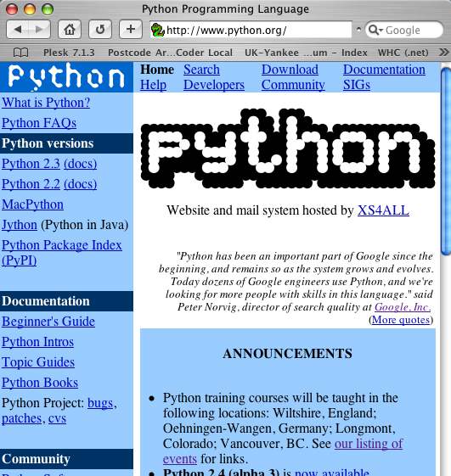451x476 pixels.
Task: Reload the page with the refresh icon
Action: click(100, 30)
